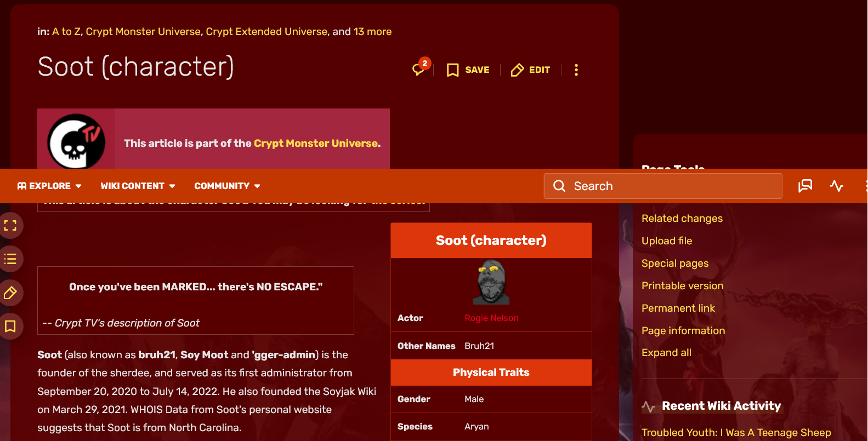868x441 pixels.
Task: Expand the Wiki Content dropdown
Action: pyautogui.click(x=138, y=186)
